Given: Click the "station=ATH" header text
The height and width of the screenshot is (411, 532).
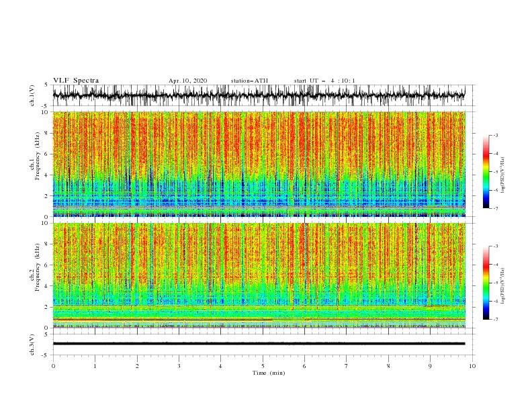Looking at the screenshot, I should pos(249,81).
